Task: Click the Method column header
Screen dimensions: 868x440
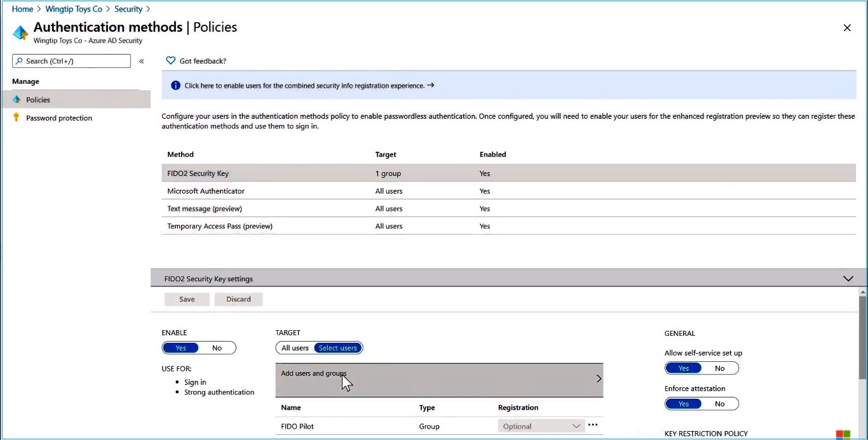Action: click(180, 154)
